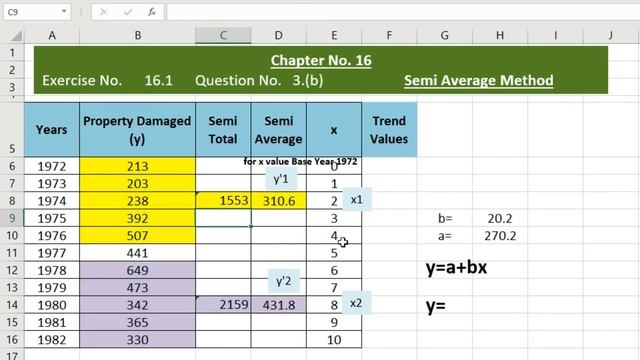
Task: Select the cell with a value 270.2
Action: (x=500, y=236)
